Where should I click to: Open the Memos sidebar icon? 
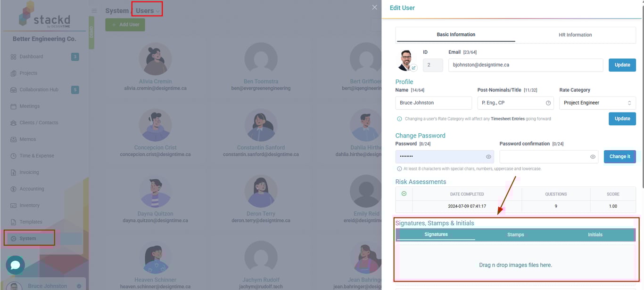click(x=13, y=139)
